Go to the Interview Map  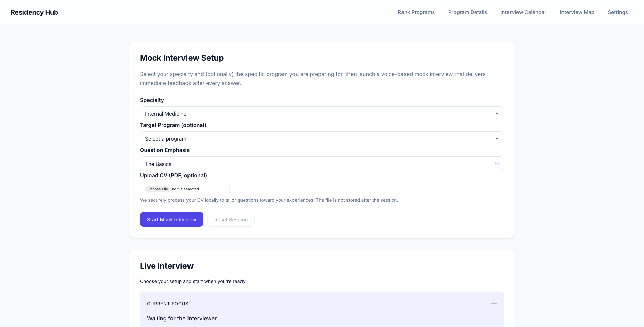(577, 12)
